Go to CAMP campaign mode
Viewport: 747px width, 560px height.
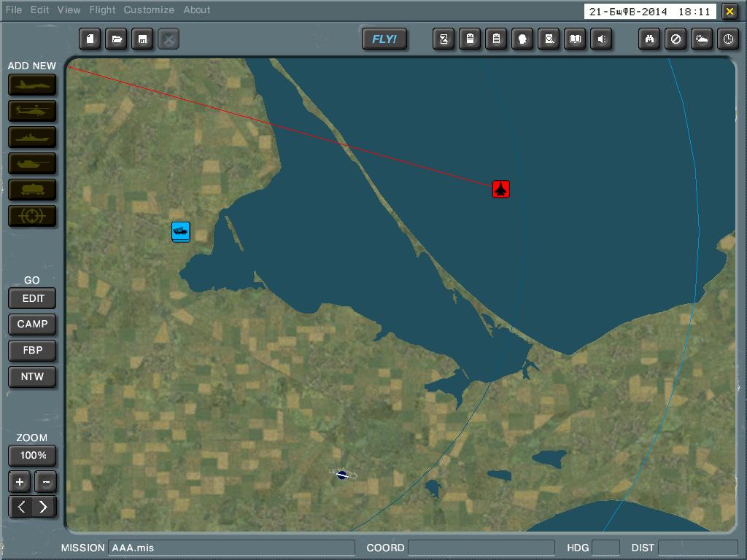tap(32, 324)
